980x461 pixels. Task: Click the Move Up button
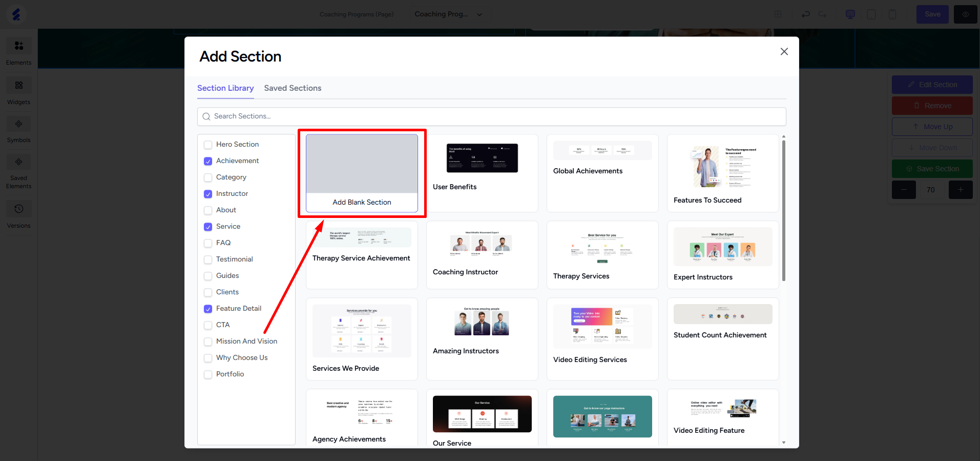pyautogui.click(x=932, y=127)
